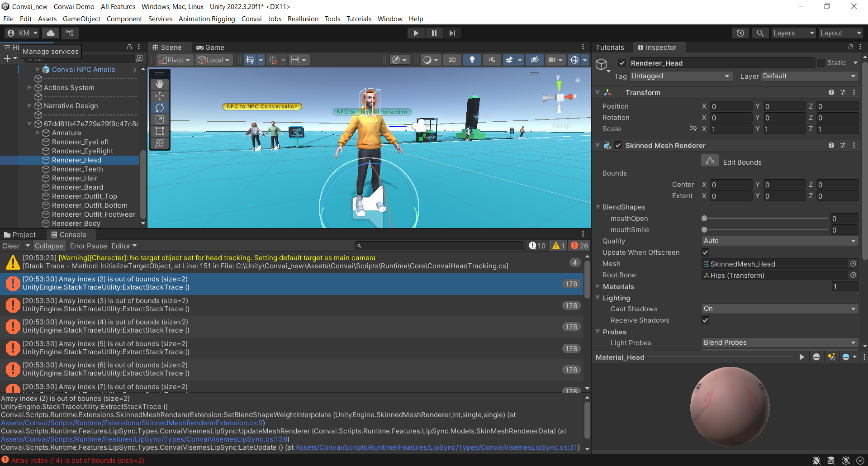This screenshot has width=868, height=466.
Task: Disable Skinned Mesh Renderer component checkbox
Action: (x=618, y=145)
